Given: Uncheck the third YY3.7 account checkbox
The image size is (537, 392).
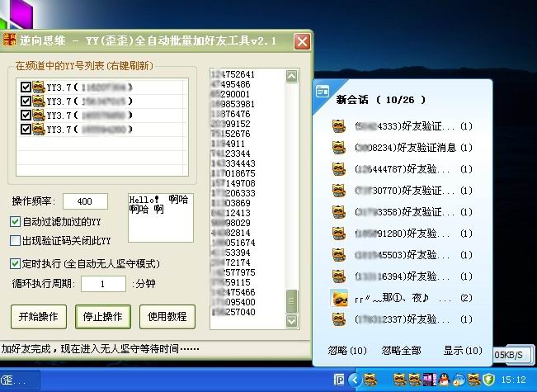Looking at the screenshot, I should 26,116.
